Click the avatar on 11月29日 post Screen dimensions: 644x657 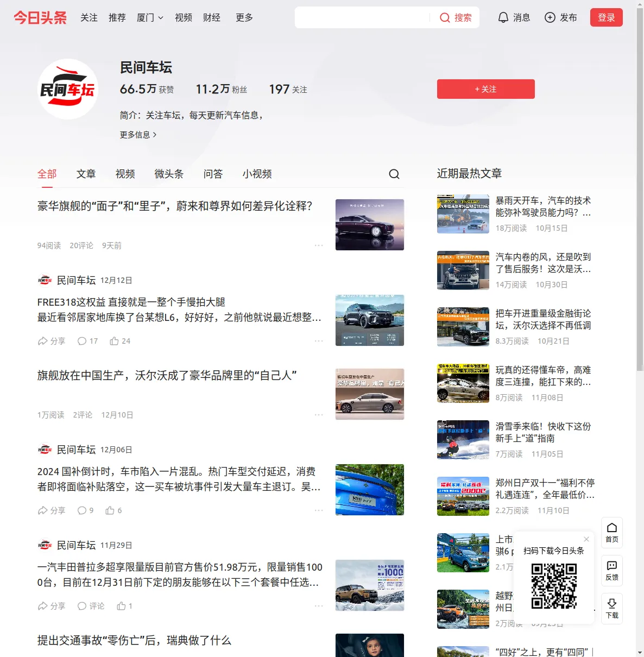pos(45,545)
